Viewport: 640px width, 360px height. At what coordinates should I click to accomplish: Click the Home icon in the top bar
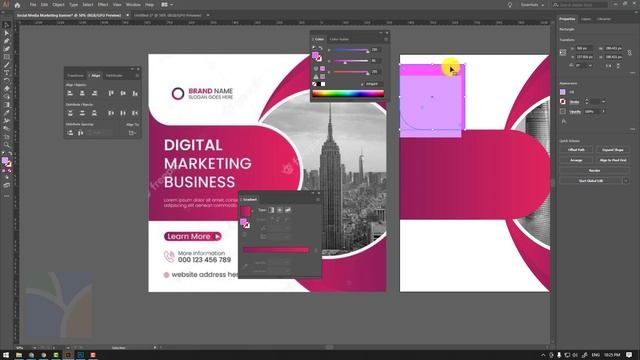17,5
